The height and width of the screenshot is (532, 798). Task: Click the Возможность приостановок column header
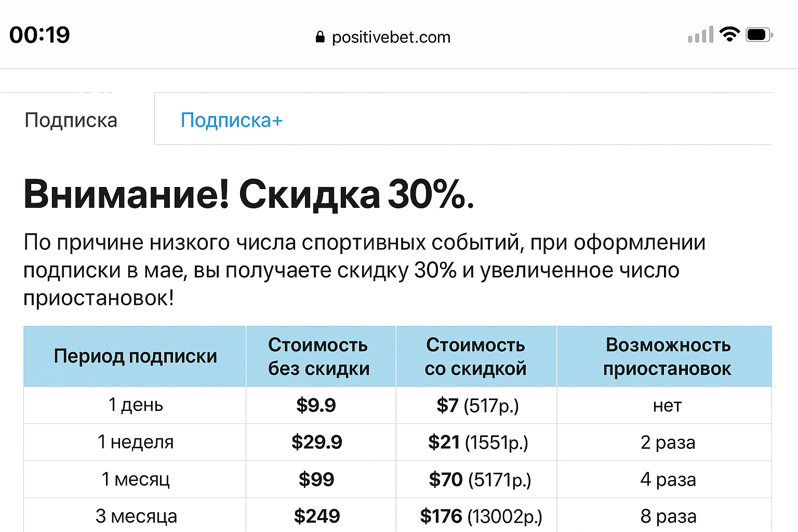(667, 356)
